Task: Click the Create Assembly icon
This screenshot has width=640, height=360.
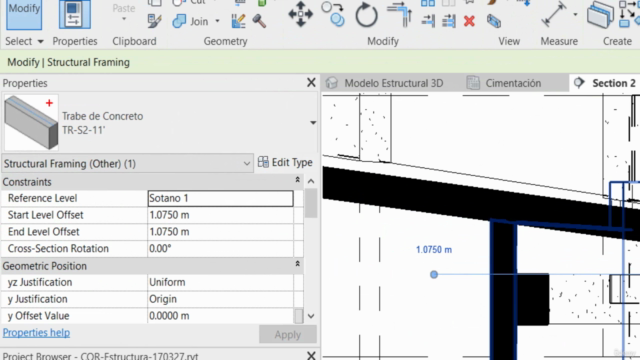Action: click(600, 15)
